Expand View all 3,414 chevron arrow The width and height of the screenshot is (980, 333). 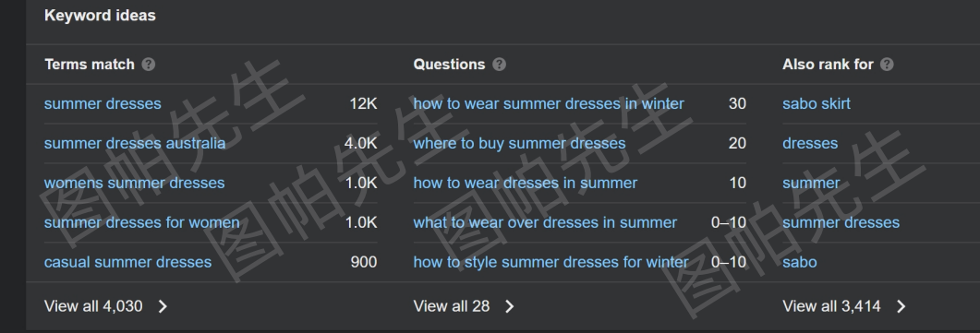(x=901, y=306)
